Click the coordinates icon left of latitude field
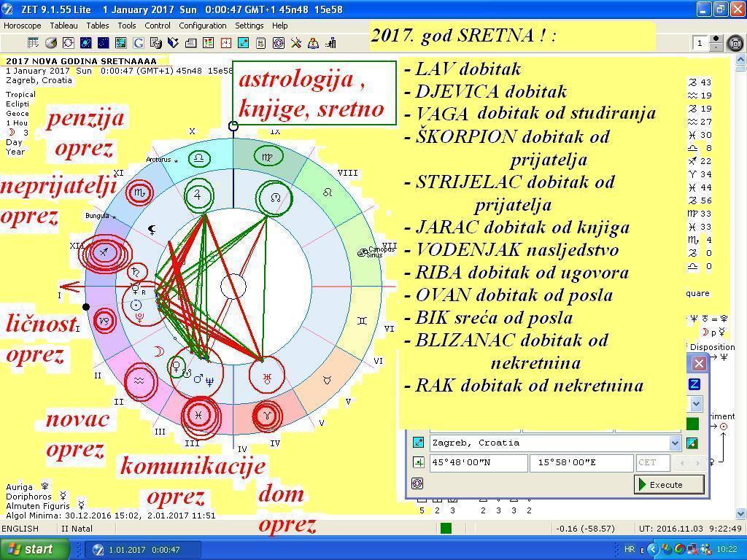Image resolution: width=747 pixels, height=560 pixels. click(418, 462)
